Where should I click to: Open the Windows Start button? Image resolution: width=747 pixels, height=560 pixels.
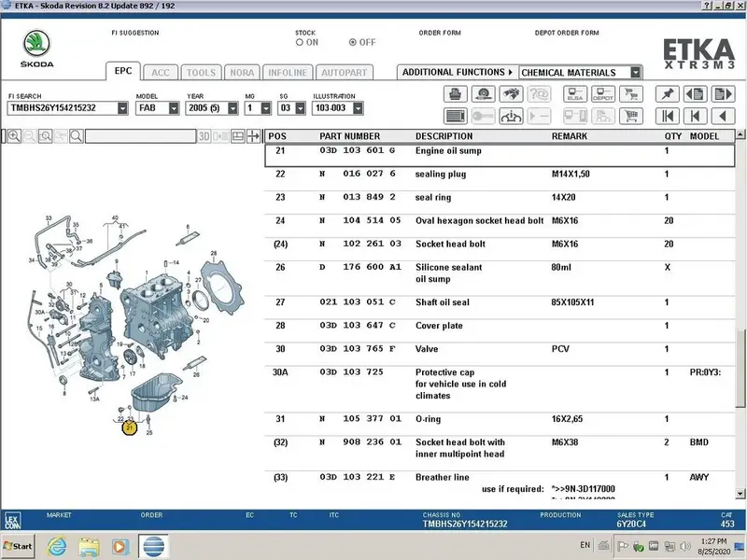pyautogui.click(x=18, y=546)
